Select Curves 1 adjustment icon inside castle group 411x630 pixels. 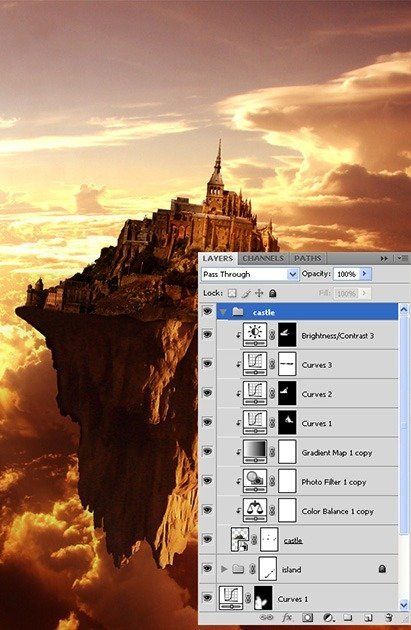tap(255, 423)
